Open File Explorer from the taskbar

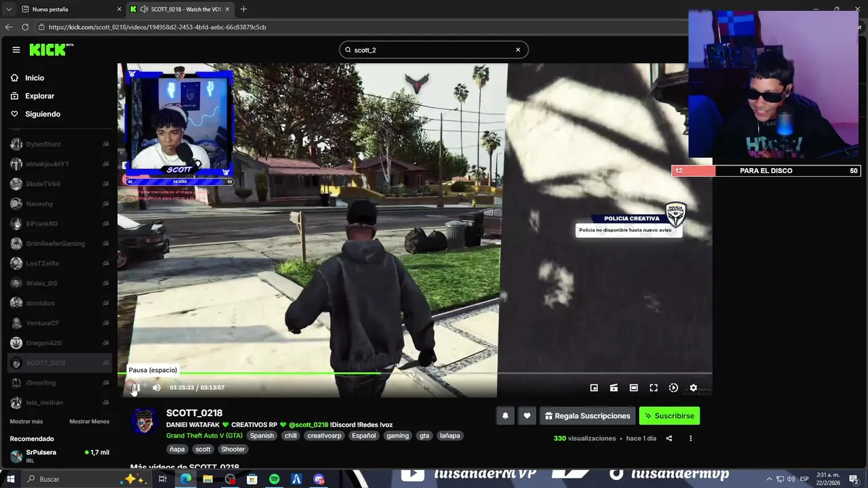pyautogui.click(x=208, y=479)
